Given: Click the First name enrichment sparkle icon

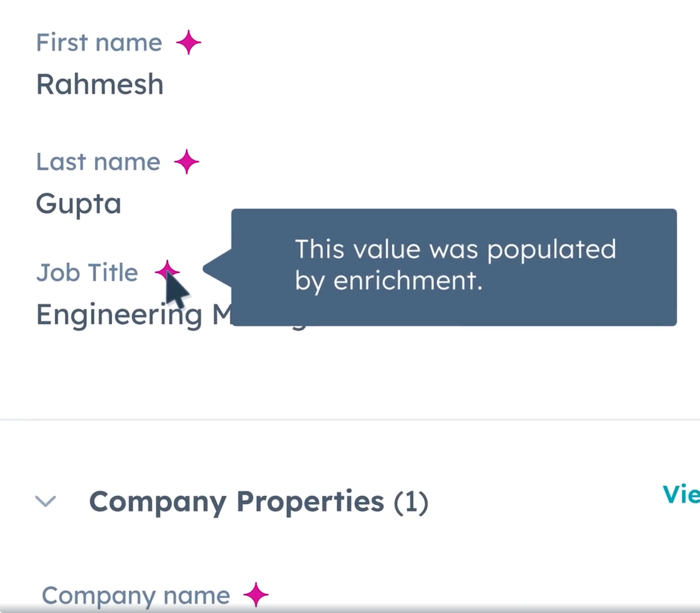Looking at the screenshot, I should coord(188,42).
